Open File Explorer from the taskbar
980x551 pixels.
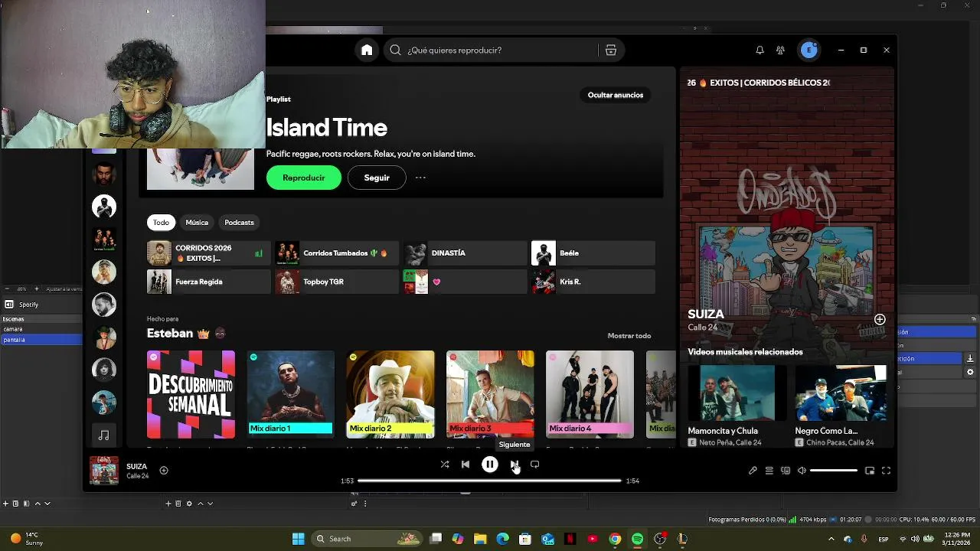(480, 539)
